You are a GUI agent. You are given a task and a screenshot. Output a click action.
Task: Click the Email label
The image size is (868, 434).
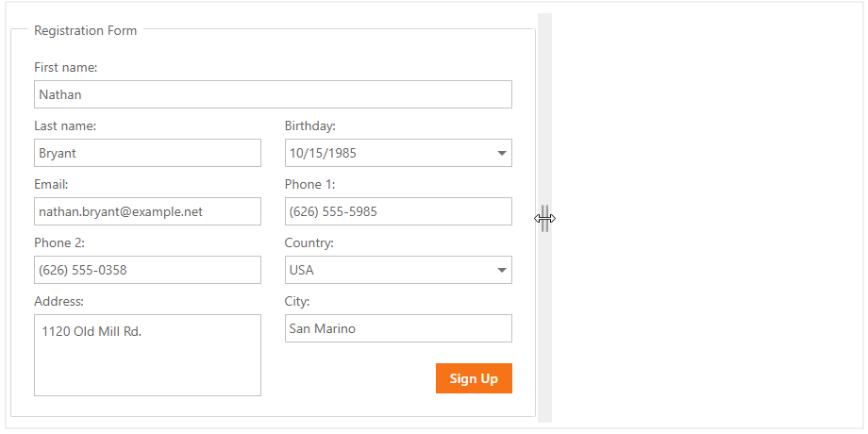point(51,184)
